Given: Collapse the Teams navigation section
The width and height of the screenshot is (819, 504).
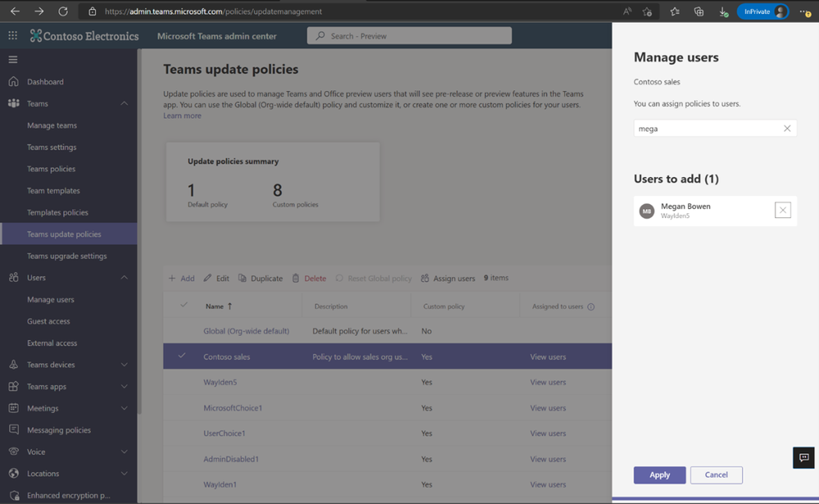Looking at the screenshot, I should 124,104.
